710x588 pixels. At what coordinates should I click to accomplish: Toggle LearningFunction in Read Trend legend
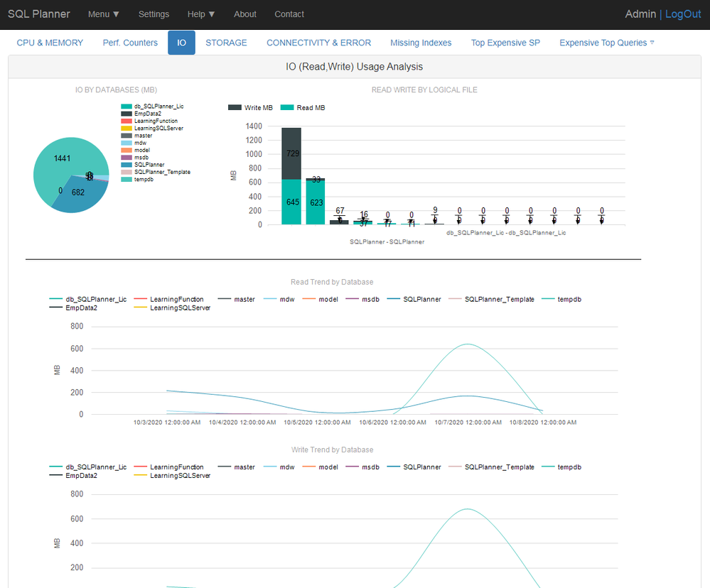(x=168, y=299)
